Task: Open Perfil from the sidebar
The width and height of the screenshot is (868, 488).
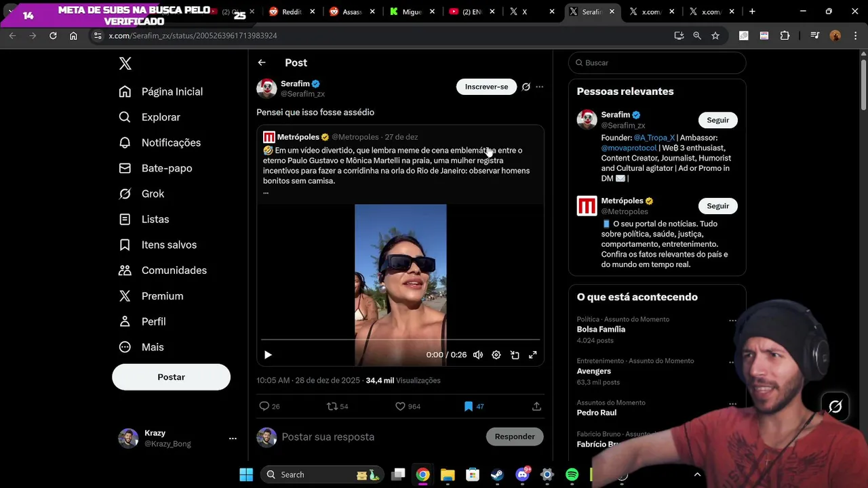Action: pos(142,321)
